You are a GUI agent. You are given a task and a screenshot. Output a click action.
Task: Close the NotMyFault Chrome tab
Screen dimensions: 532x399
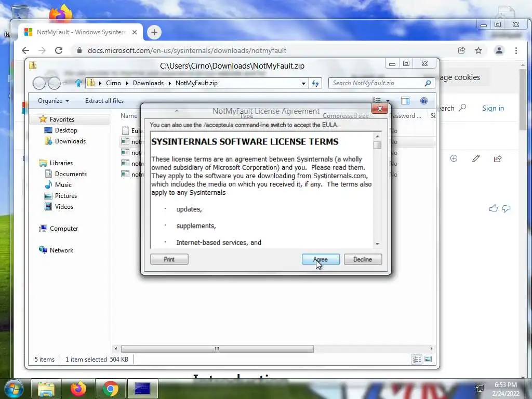click(x=135, y=32)
